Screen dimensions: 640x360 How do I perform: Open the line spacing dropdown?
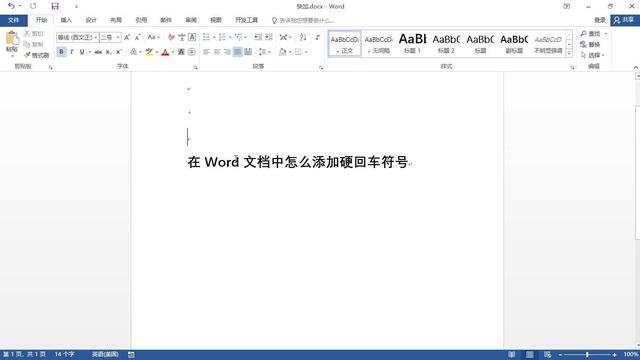click(x=264, y=52)
